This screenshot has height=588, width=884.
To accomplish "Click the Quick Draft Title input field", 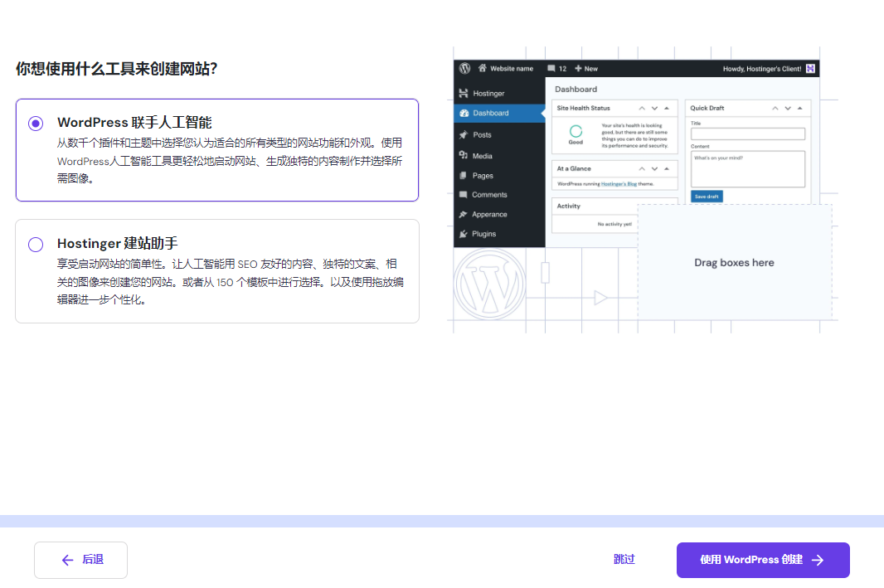I will pyautogui.click(x=747, y=134).
